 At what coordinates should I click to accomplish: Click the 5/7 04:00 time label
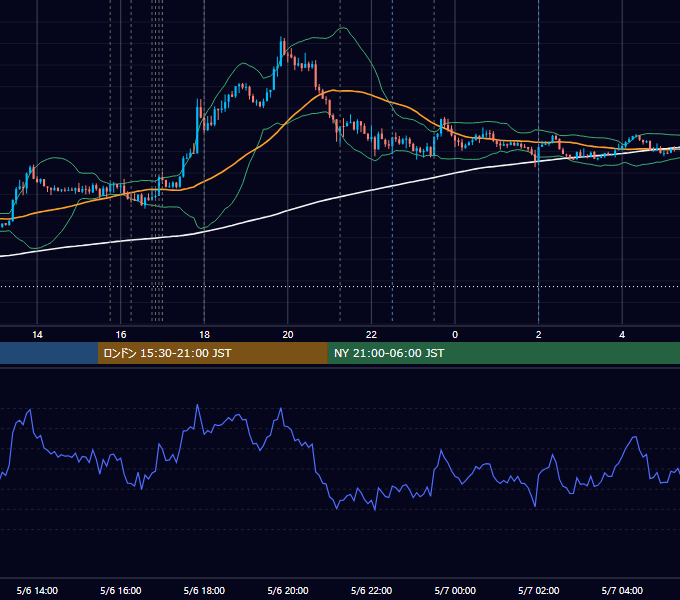622,590
